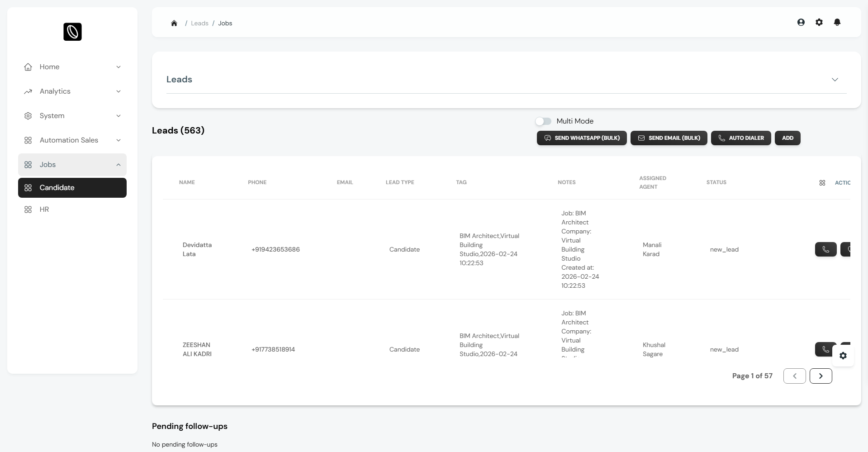Image resolution: width=868 pixels, height=452 pixels.
Task: Click phone number +919423653686
Action: pyautogui.click(x=275, y=249)
